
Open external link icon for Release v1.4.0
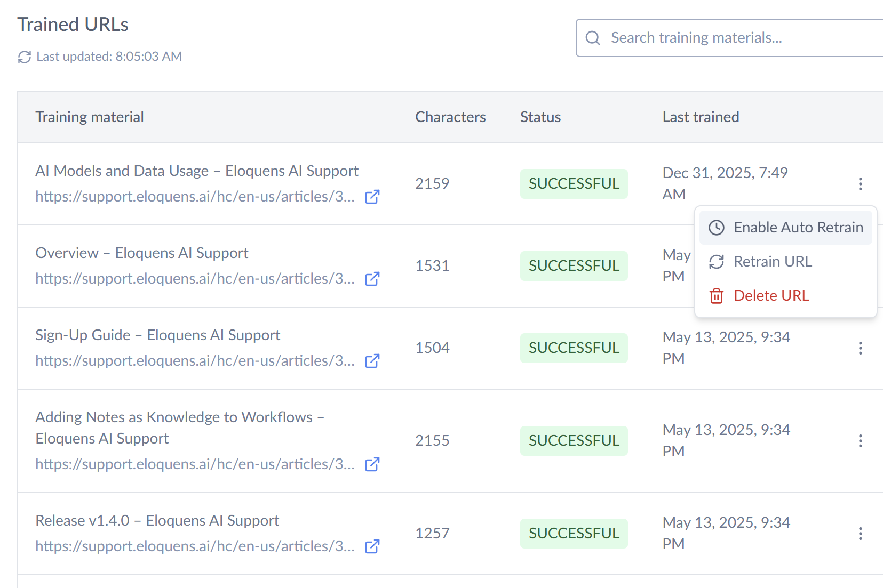pyautogui.click(x=372, y=546)
